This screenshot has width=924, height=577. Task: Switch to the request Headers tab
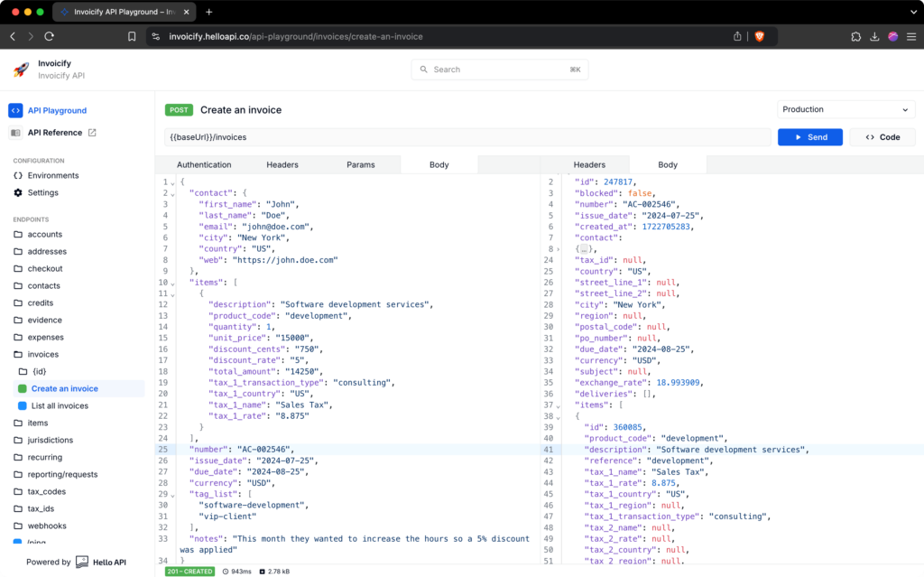(282, 164)
